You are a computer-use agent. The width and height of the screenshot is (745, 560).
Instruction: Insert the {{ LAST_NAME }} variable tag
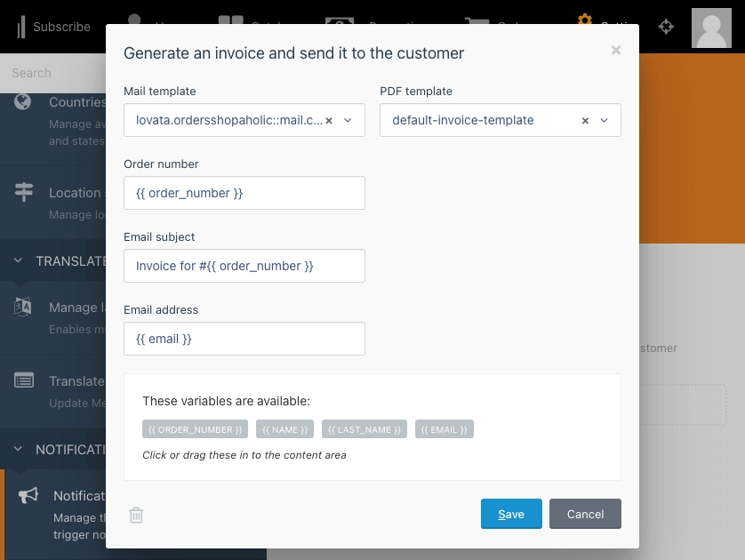364,429
